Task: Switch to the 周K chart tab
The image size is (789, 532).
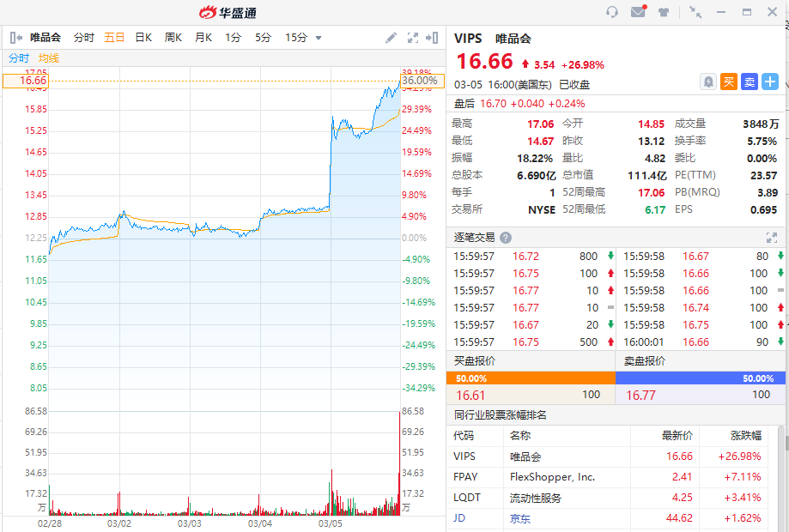Action: (173, 38)
